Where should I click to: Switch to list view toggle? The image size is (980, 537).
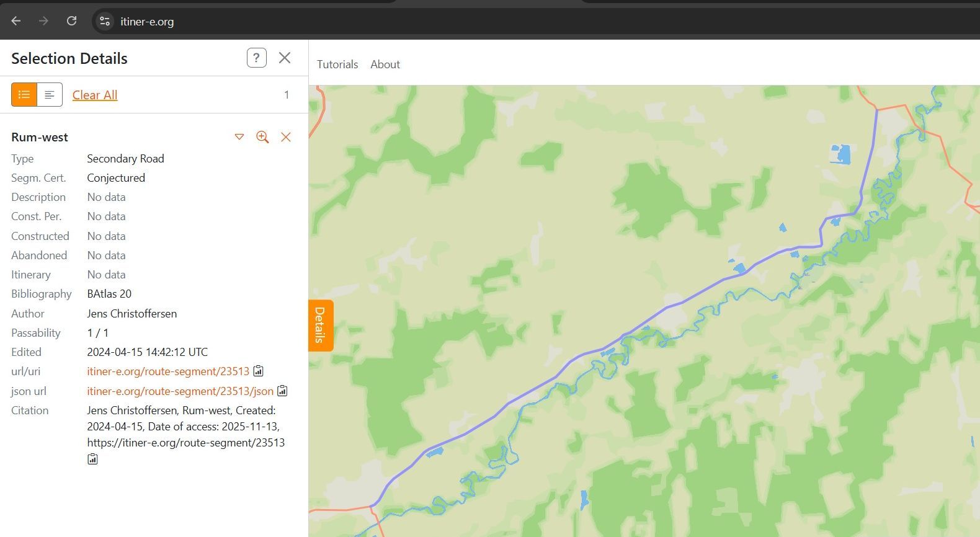tap(24, 95)
